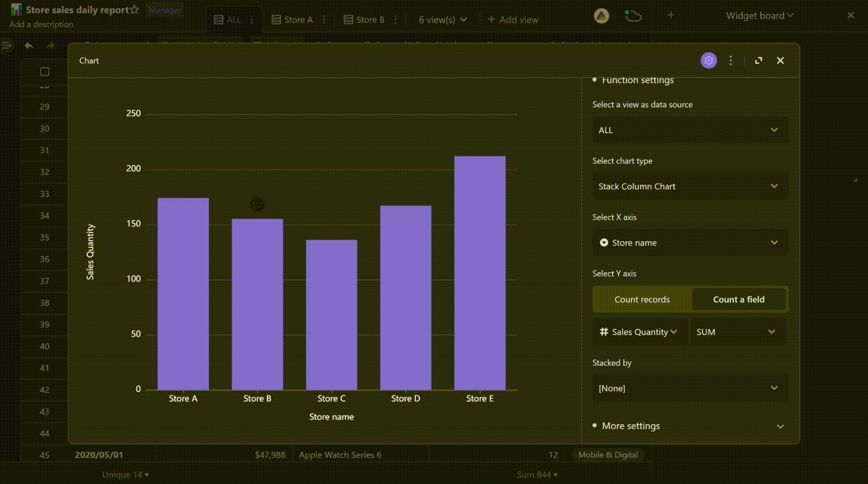Click the Store D bar in chart
Image resolution: width=868 pixels, height=484 pixels.
406,298
